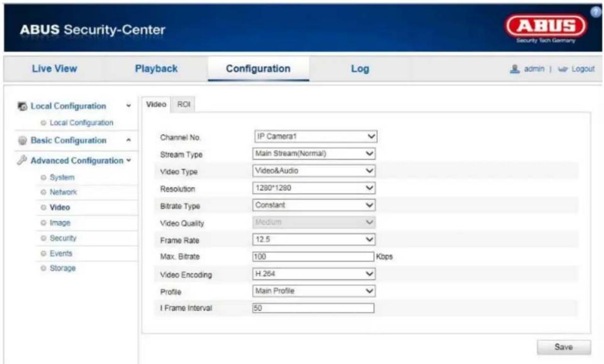The width and height of the screenshot is (604, 364).
Task: Click the Local Configuration heading
Action: pyautogui.click(x=68, y=106)
